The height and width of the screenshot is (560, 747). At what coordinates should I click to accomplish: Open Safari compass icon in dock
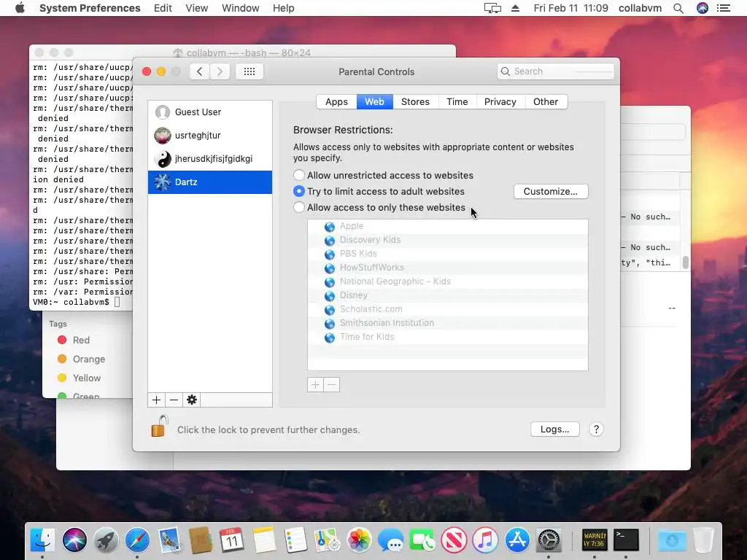(x=137, y=540)
